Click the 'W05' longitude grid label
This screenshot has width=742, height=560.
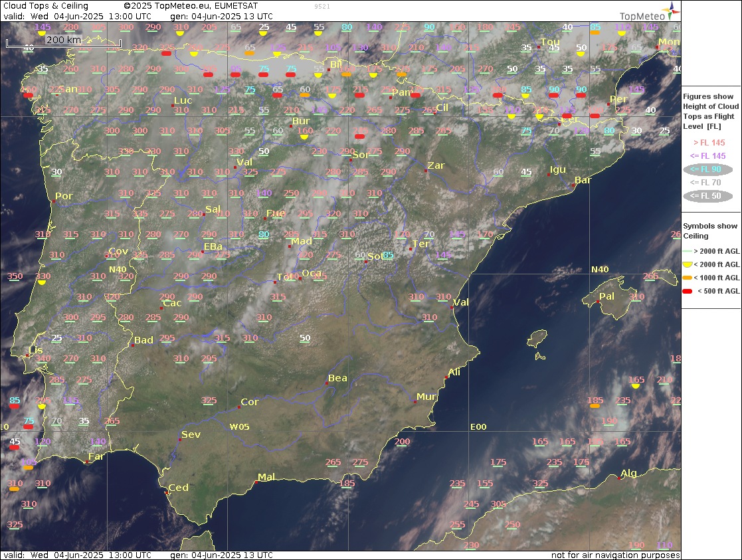point(239,427)
